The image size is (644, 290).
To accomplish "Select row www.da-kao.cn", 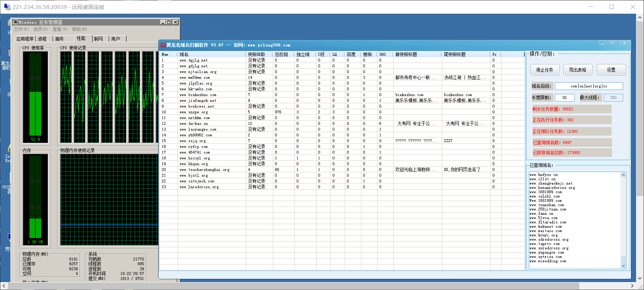I will [x=342, y=123].
